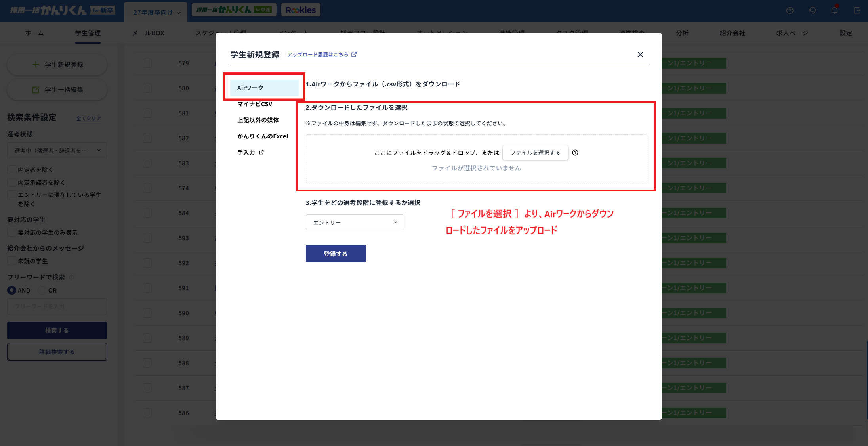The width and height of the screenshot is (868, 446).
Task: Enable the 内定者を除く checkbox
Action: point(11,169)
